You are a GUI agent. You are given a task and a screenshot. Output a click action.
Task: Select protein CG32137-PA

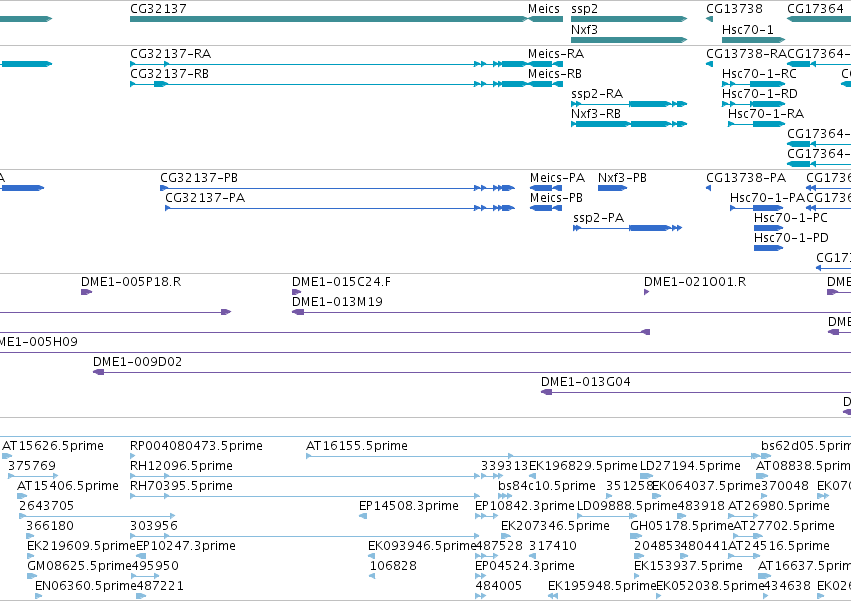(x=340, y=208)
